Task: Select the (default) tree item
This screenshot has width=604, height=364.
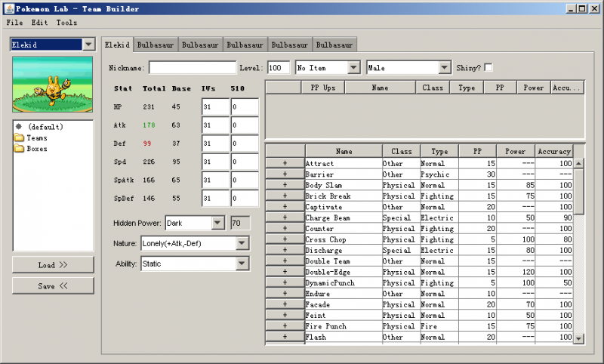Action: [45, 126]
